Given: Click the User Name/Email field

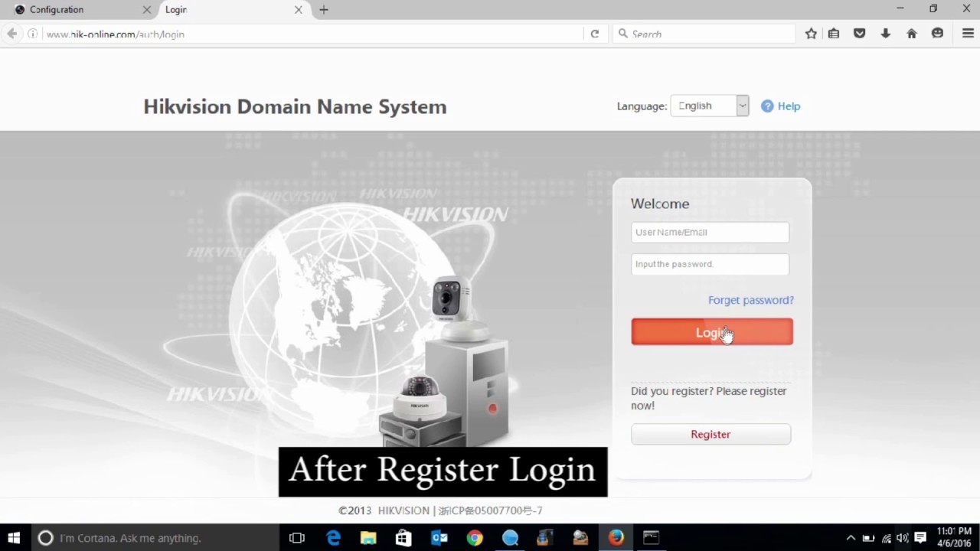Looking at the screenshot, I should [710, 232].
